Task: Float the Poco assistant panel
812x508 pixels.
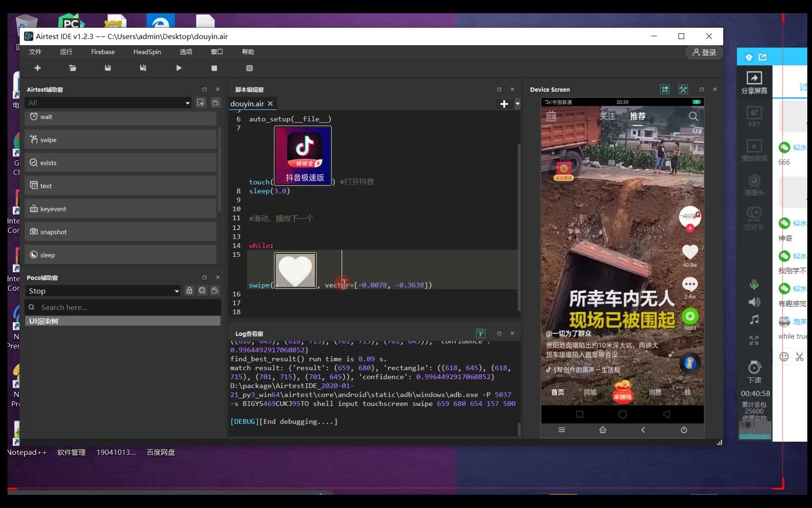Action: 204,278
